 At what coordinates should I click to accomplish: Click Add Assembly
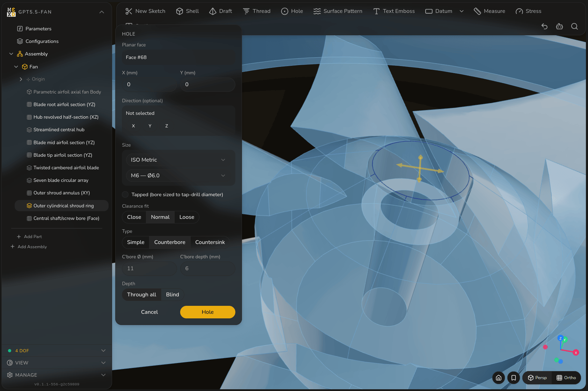29,247
